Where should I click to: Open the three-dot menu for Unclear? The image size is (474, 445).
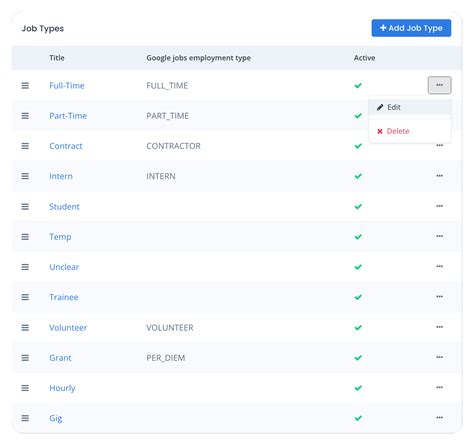[x=439, y=266]
